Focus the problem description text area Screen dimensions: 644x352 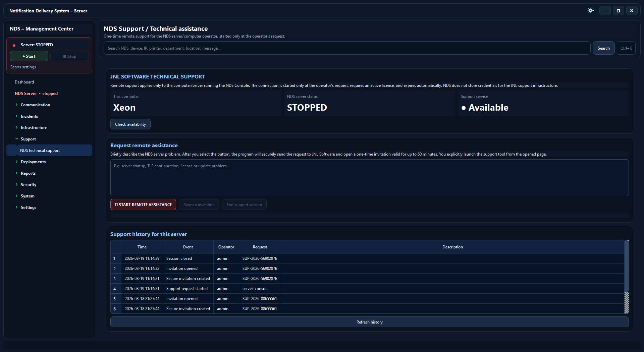369,178
